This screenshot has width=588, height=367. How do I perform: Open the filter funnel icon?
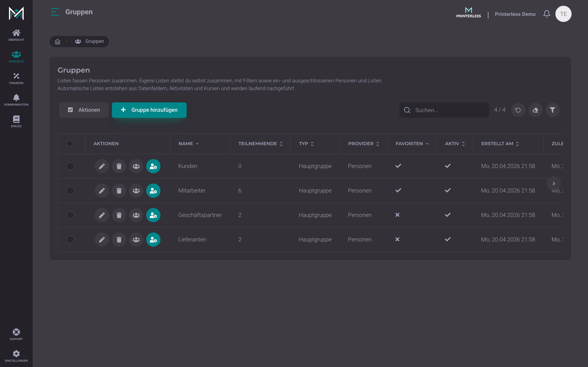click(552, 110)
